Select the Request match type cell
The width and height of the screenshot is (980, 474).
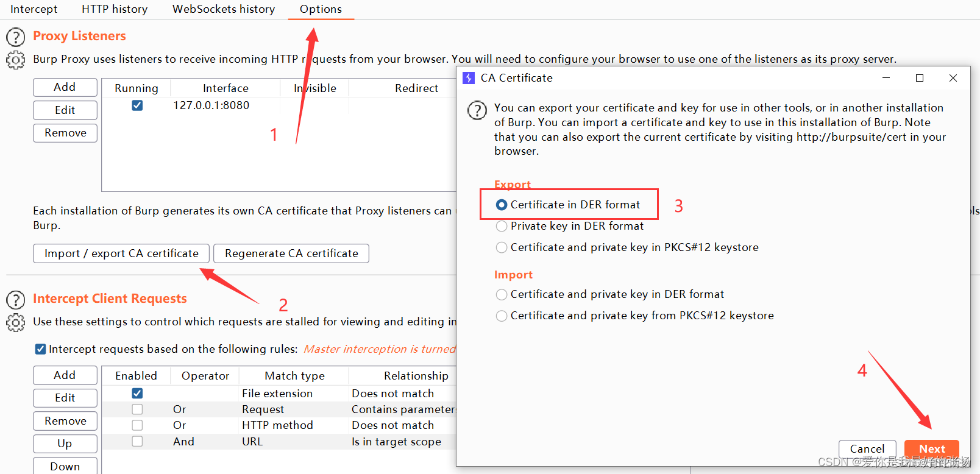pyautogui.click(x=263, y=409)
